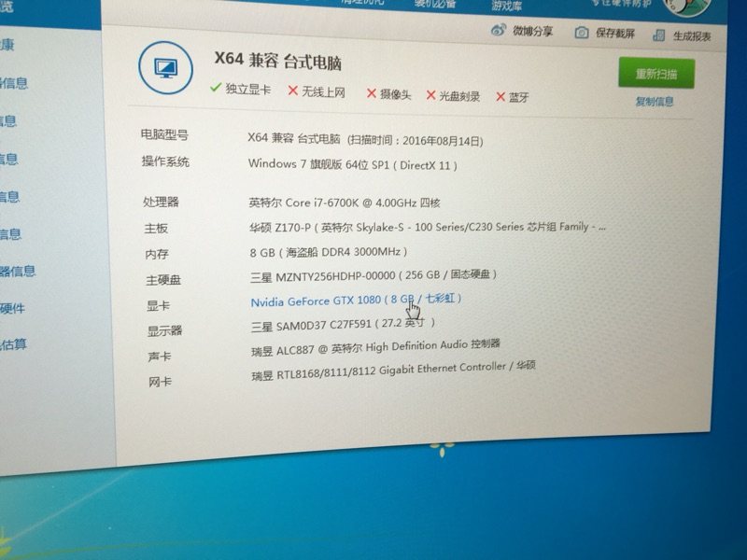Click the 处理器 row label
747x560 pixels.
(x=161, y=202)
